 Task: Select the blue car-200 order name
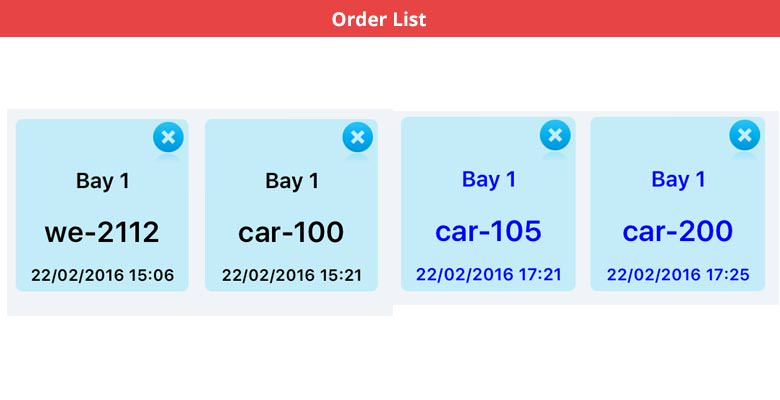(x=678, y=231)
